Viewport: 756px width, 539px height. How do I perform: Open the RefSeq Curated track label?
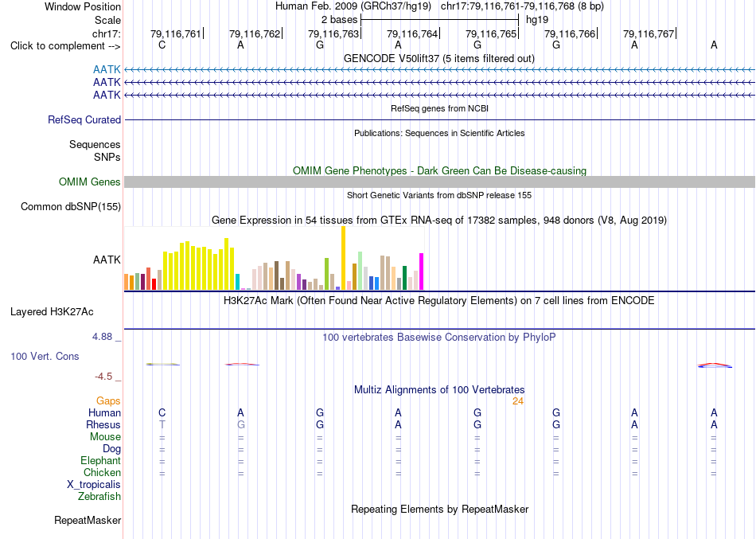84,119
